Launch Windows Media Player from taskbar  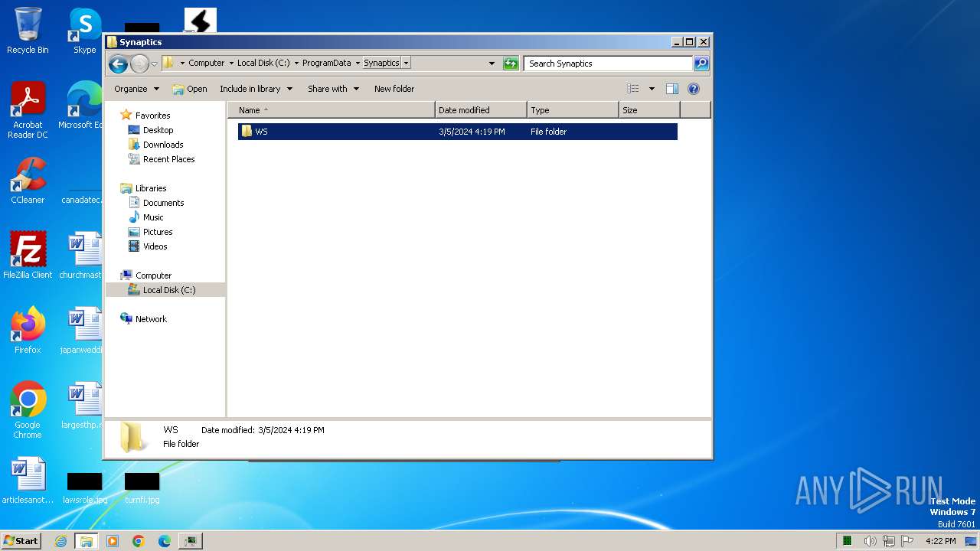pos(113,541)
